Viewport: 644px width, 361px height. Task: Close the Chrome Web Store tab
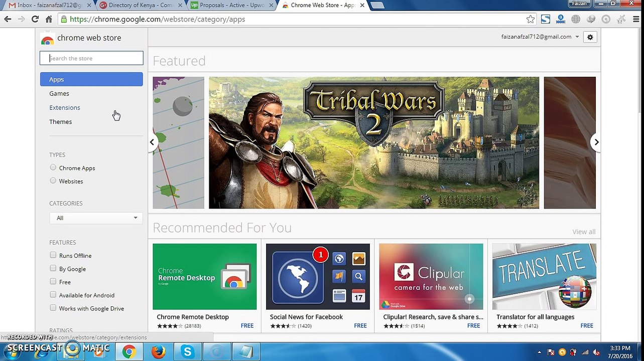point(362,5)
